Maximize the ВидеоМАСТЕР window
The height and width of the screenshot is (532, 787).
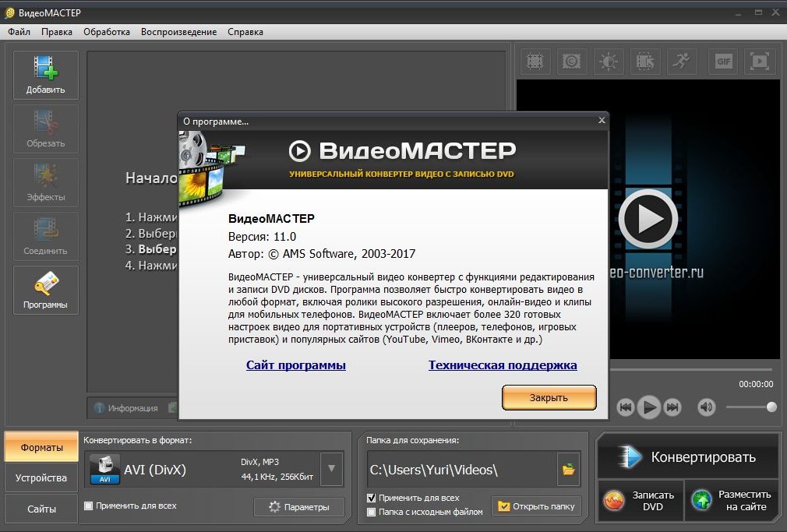pyautogui.click(x=758, y=12)
